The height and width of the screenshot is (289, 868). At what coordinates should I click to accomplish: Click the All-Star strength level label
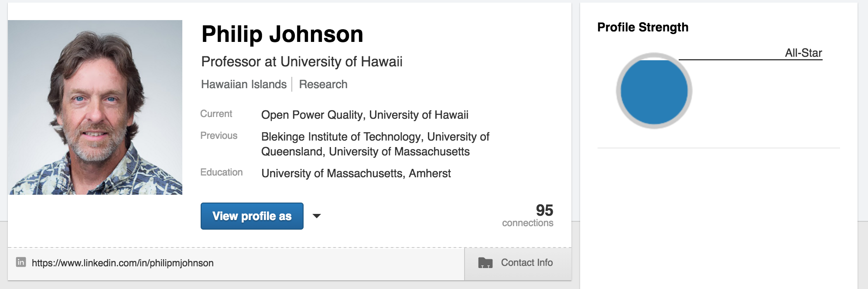click(x=803, y=53)
